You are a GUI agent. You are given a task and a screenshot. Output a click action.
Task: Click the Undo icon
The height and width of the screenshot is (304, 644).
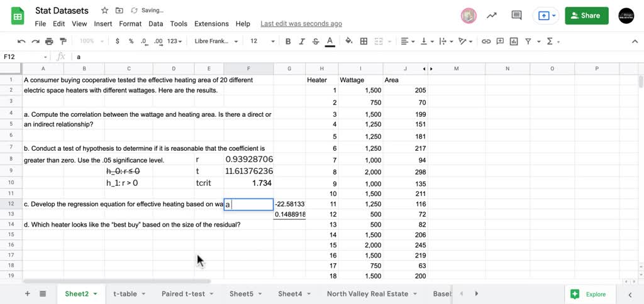tap(21, 41)
